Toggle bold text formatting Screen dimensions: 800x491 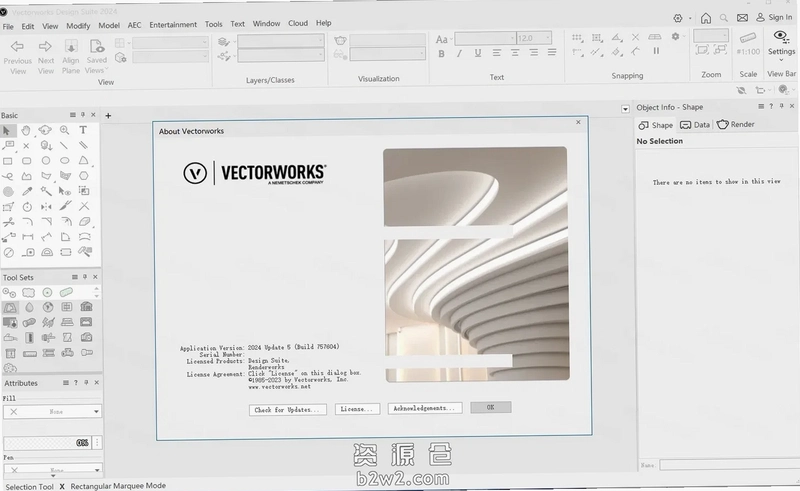[x=441, y=53]
